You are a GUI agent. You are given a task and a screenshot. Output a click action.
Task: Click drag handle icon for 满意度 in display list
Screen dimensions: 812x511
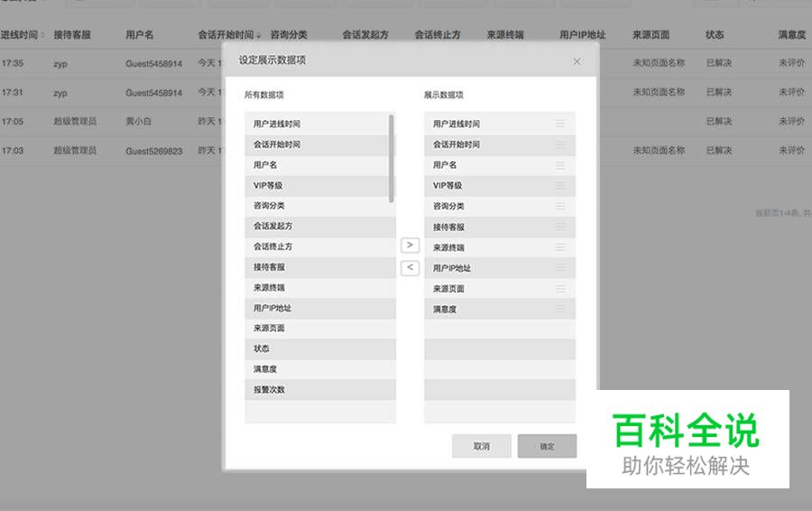click(560, 310)
